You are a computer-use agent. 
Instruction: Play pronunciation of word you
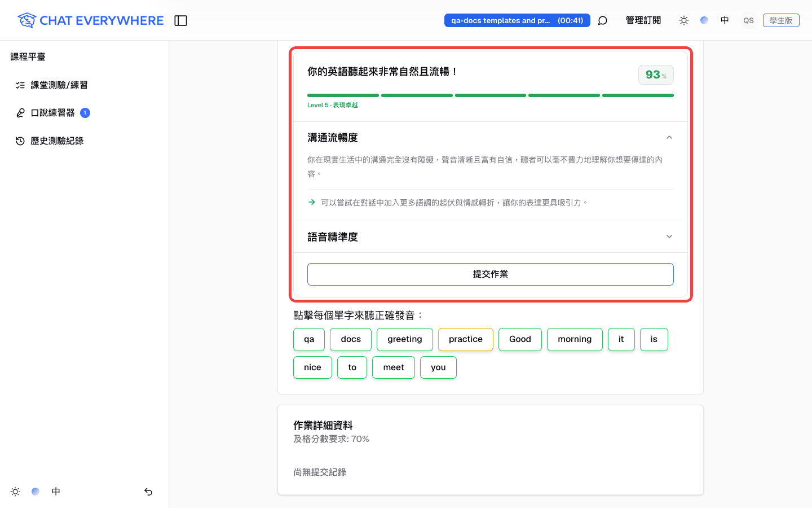coord(438,367)
